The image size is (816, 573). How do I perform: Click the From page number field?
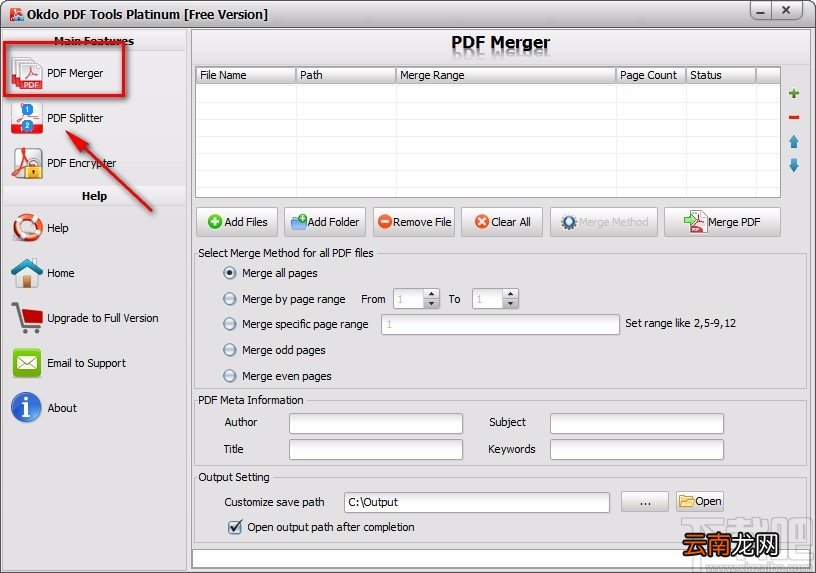point(409,299)
